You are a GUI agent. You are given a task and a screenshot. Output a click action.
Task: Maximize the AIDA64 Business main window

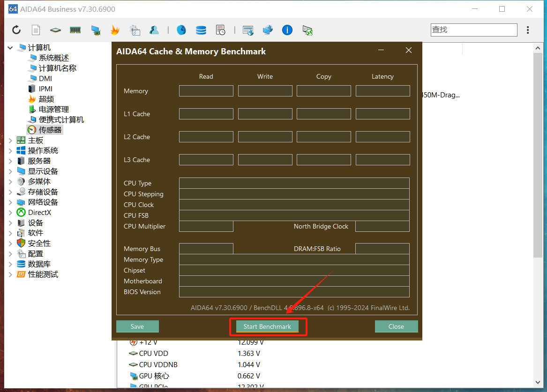click(502, 9)
